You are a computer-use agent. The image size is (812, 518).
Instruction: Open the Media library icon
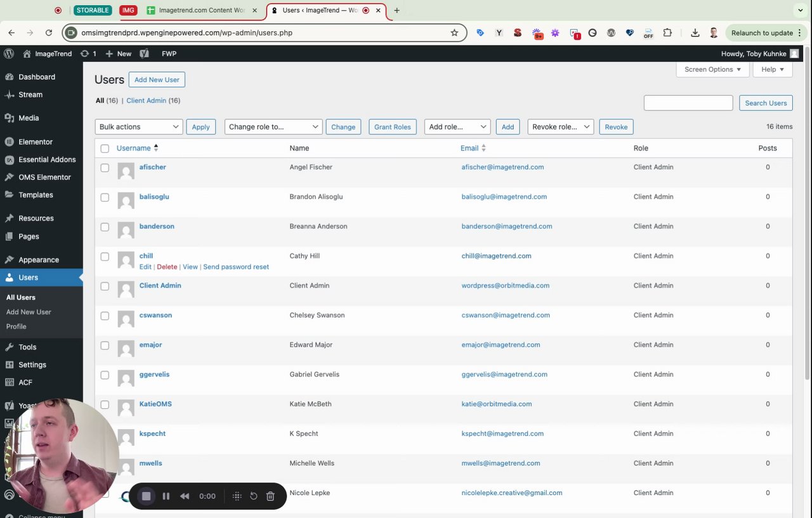pos(9,118)
